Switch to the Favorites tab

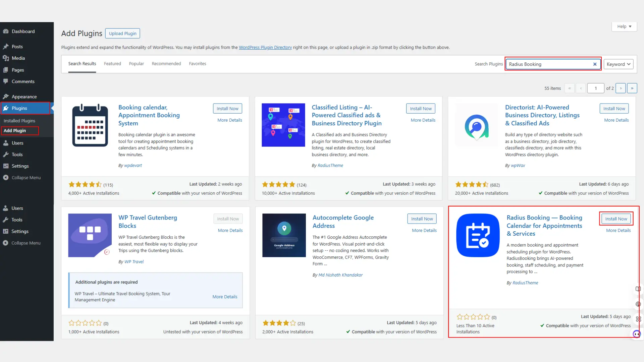click(198, 64)
